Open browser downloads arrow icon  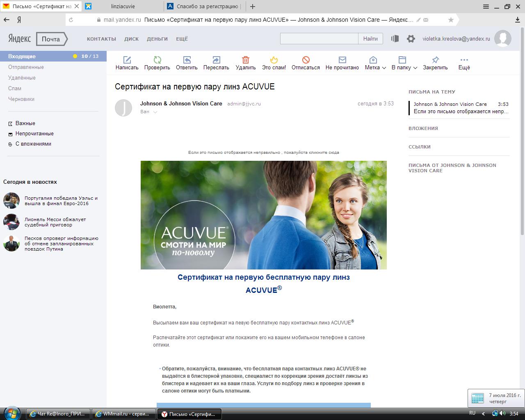(x=518, y=20)
